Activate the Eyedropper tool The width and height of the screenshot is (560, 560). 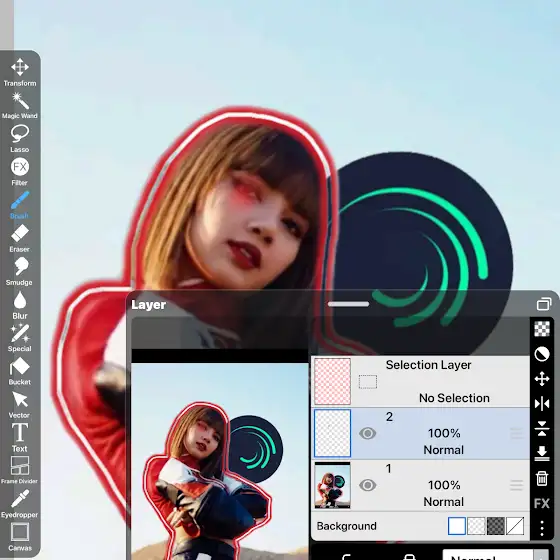pyautogui.click(x=20, y=504)
